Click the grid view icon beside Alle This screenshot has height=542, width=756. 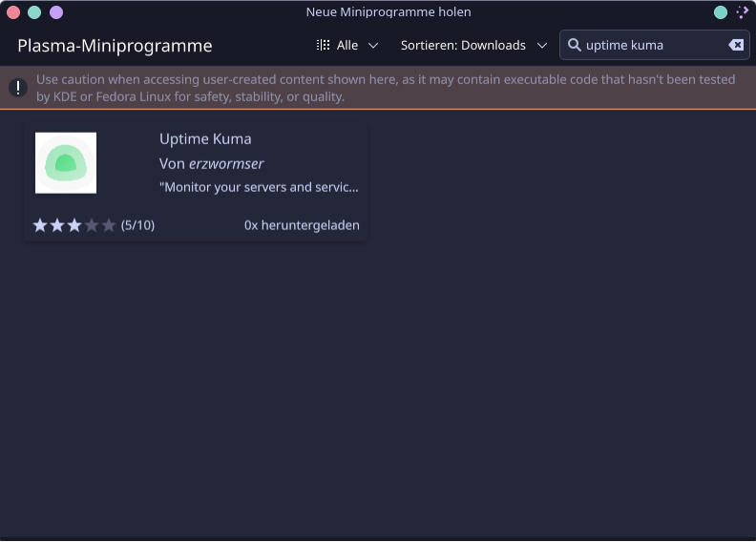click(x=323, y=45)
